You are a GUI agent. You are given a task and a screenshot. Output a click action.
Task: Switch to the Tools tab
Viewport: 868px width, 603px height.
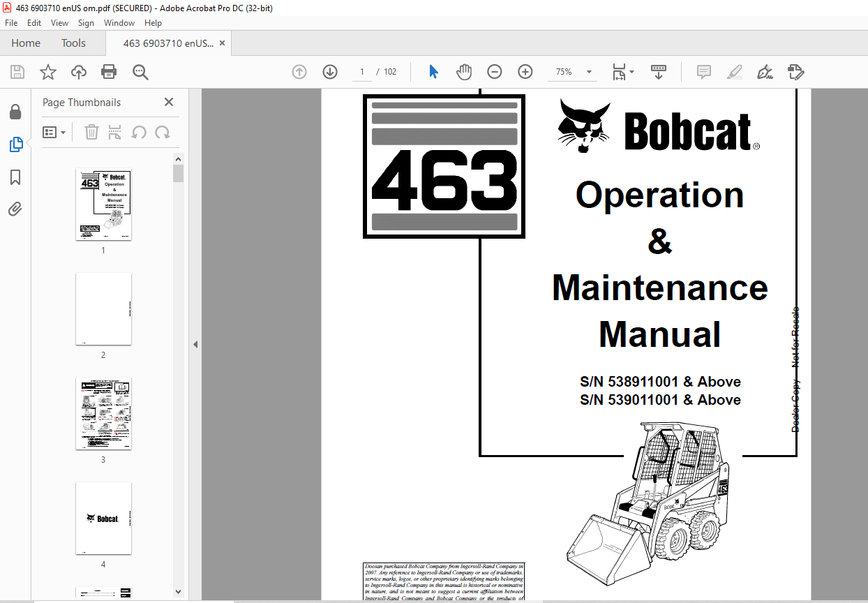73,43
